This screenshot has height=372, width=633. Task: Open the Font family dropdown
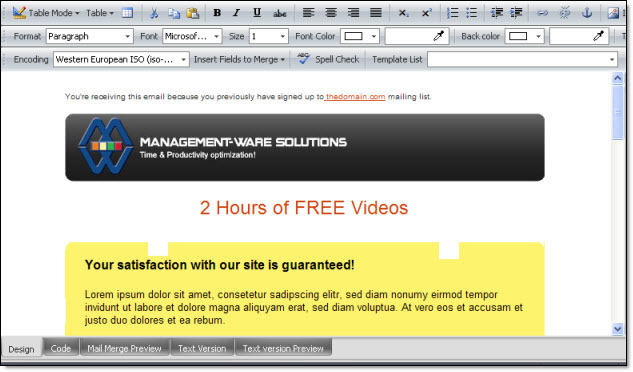[x=192, y=36]
